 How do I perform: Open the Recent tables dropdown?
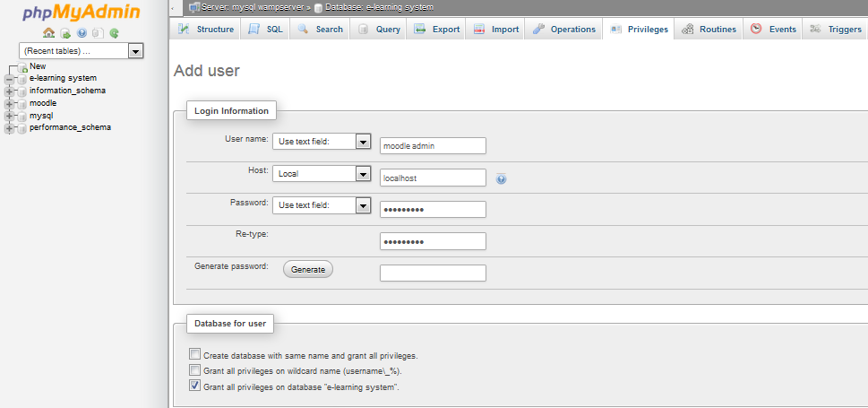(x=82, y=51)
